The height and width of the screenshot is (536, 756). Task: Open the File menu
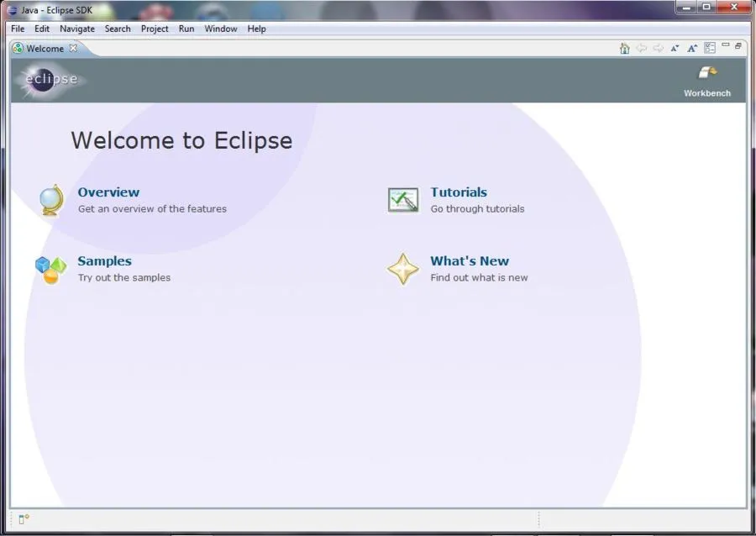[18, 29]
